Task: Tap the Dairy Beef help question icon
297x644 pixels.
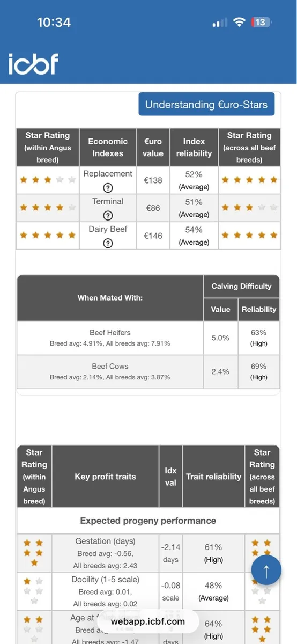Action: (x=108, y=243)
